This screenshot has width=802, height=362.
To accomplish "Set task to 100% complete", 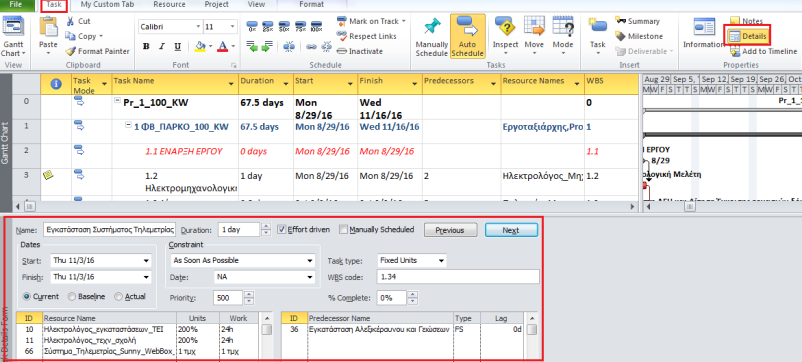I will (x=317, y=25).
